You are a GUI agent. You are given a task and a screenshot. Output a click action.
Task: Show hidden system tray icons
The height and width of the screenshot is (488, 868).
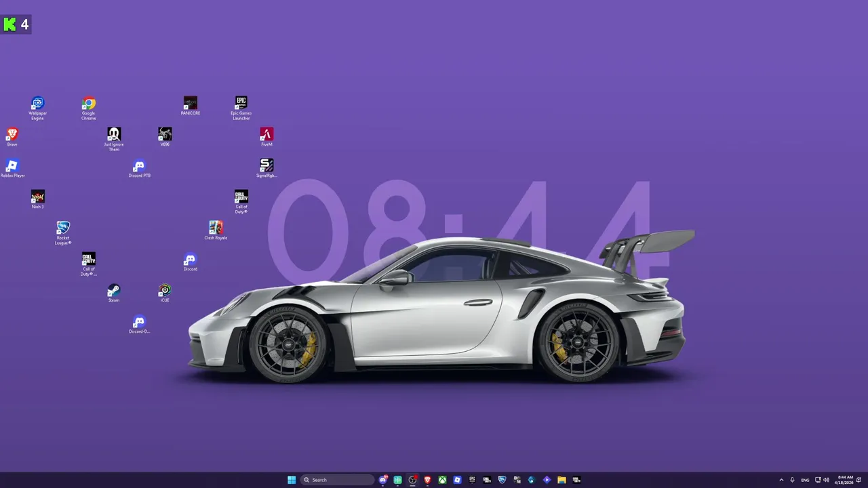[781, 480]
